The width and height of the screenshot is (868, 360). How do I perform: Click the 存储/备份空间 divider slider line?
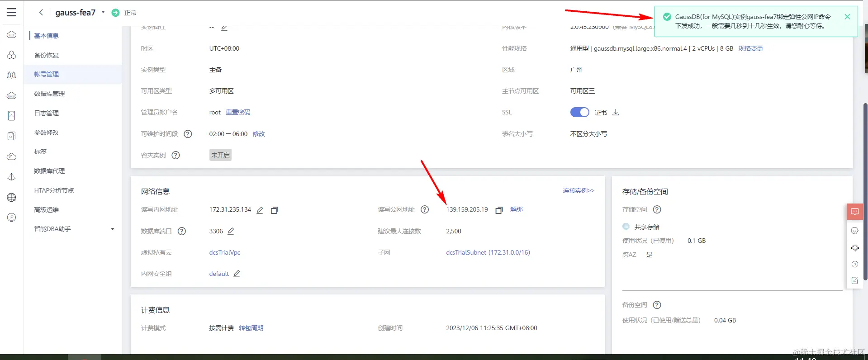(732, 291)
